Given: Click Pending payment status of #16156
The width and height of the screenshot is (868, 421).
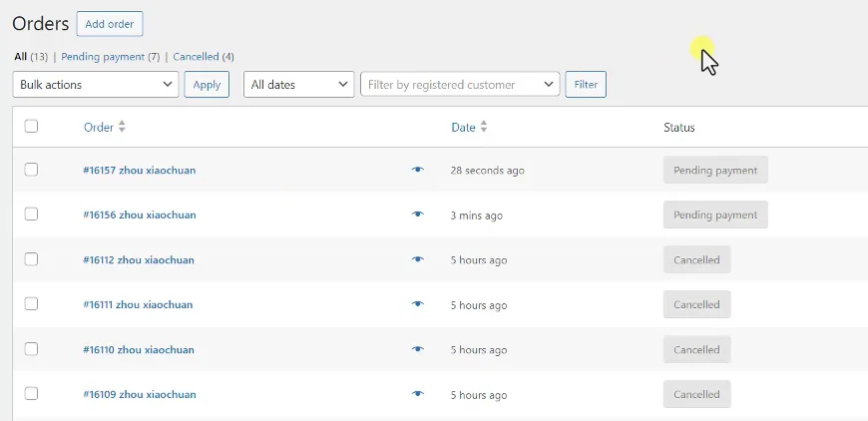Looking at the screenshot, I should tap(715, 214).
